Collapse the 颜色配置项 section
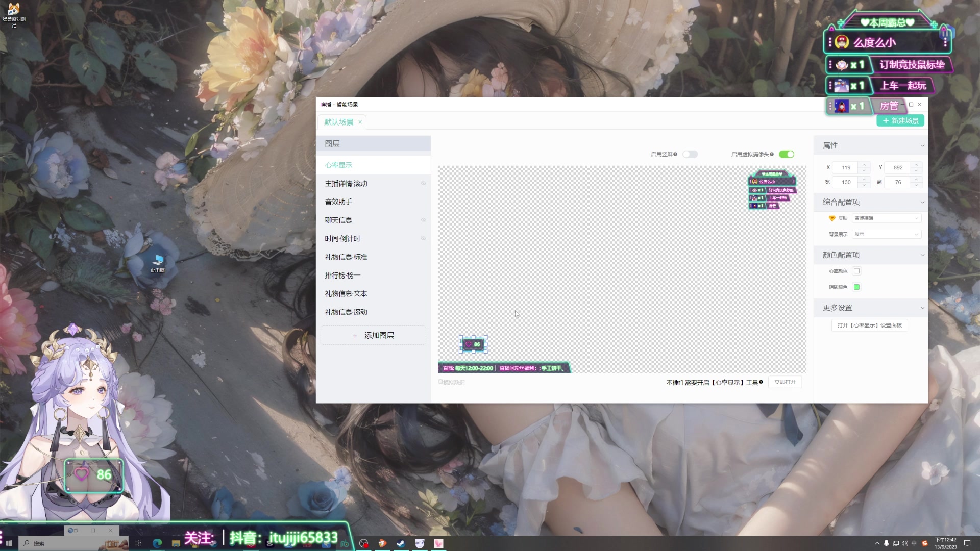Viewport: 980px width, 551px height. pos(922,255)
